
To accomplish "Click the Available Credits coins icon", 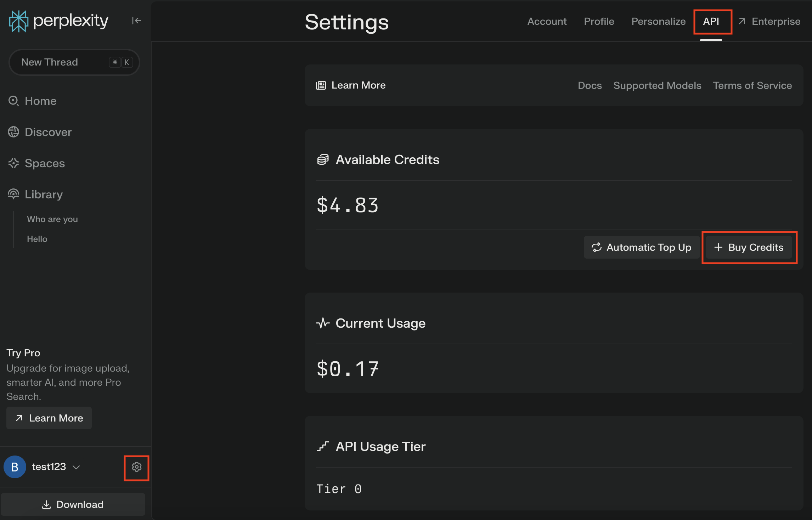I will pos(323,160).
